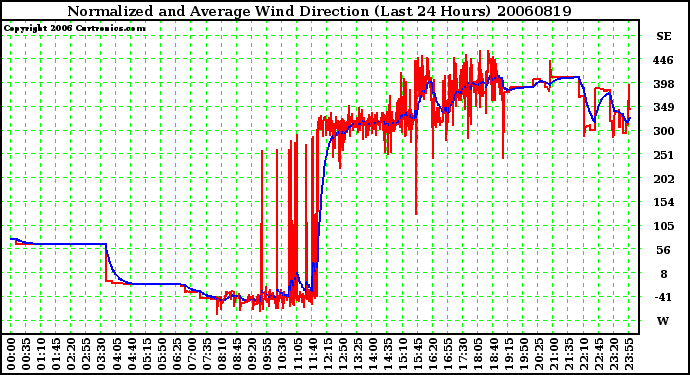Image resolution: width=690 pixels, height=375 pixels.
Task: Click the 05:50 time label
Action: point(161,354)
